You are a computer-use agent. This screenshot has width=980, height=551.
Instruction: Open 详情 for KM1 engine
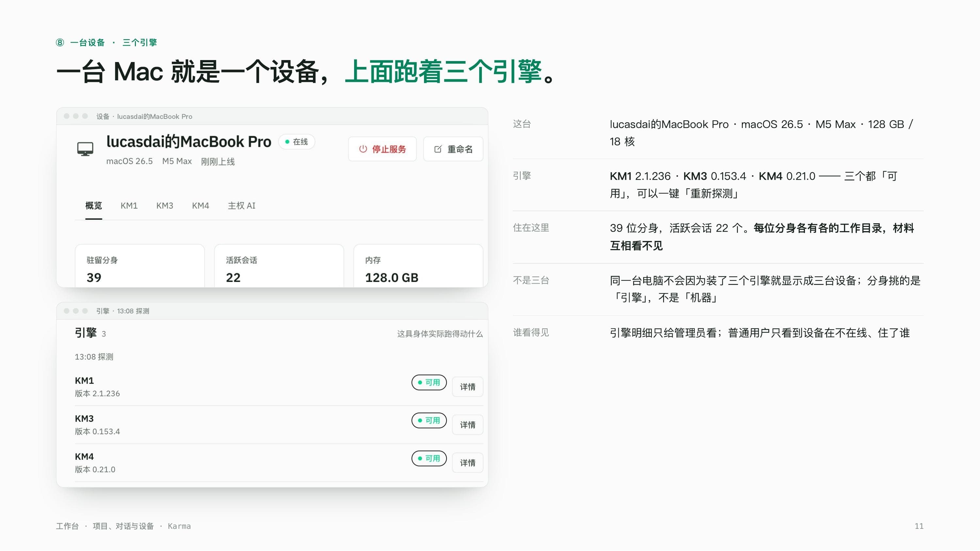[467, 387]
